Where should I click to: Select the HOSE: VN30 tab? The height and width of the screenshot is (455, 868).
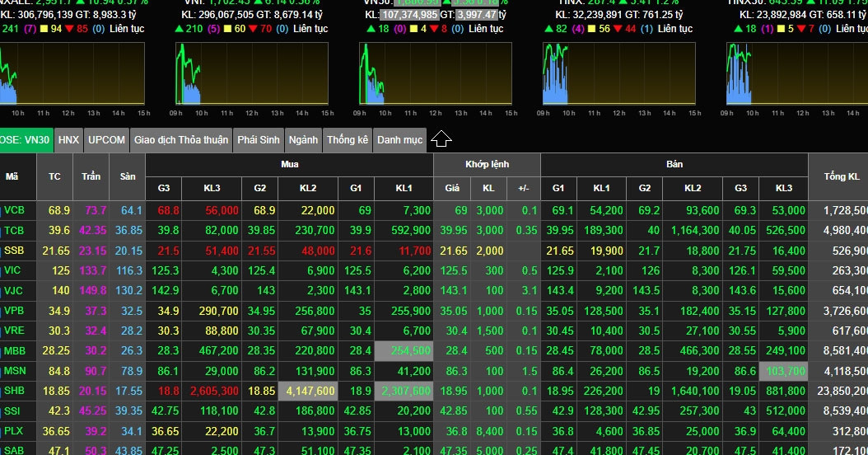(26, 140)
